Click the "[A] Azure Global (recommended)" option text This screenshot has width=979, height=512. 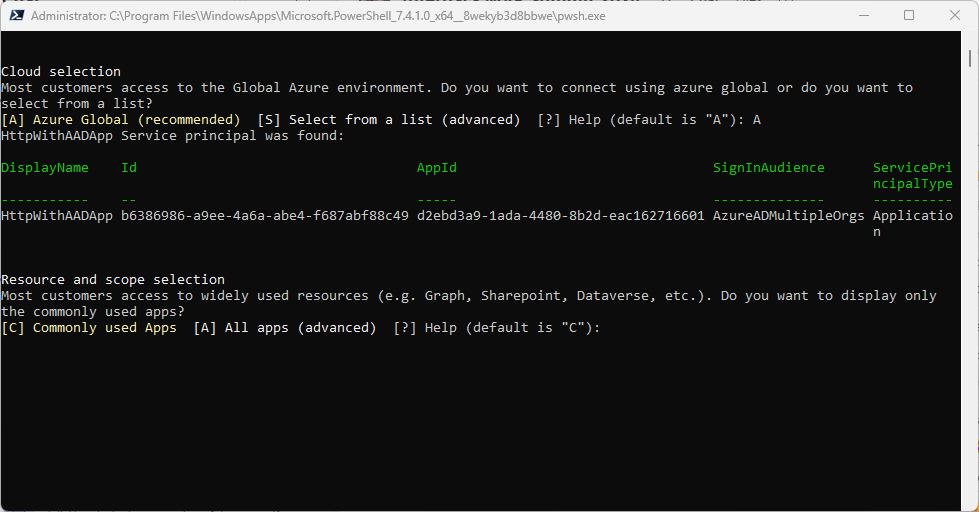(x=121, y=120)
